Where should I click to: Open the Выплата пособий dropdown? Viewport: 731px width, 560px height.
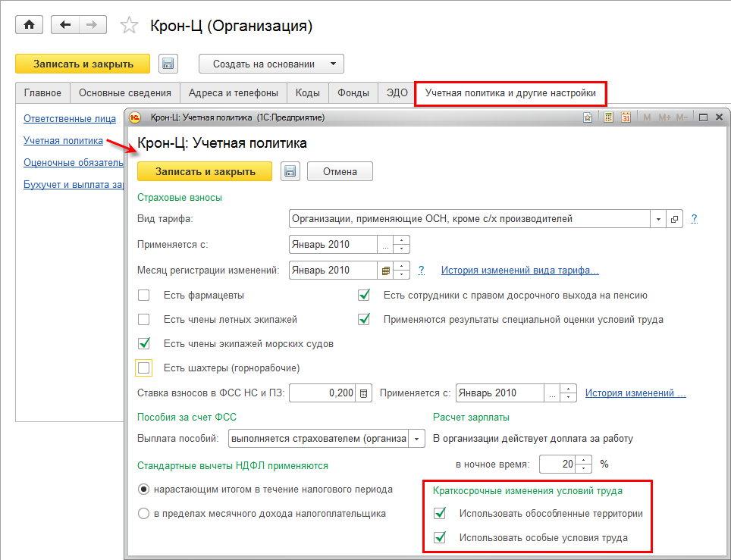pyautogui.click(x=417, y=439)
